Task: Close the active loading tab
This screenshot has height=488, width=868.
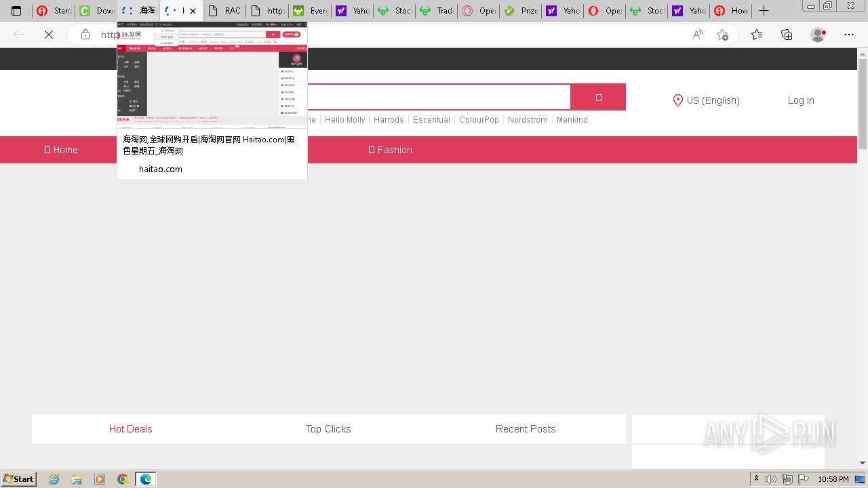Action: click(x=193, y=11)
